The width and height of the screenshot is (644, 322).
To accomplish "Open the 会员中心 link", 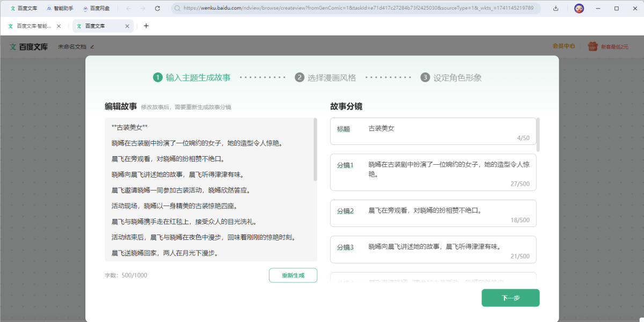I will coord(563,46).
